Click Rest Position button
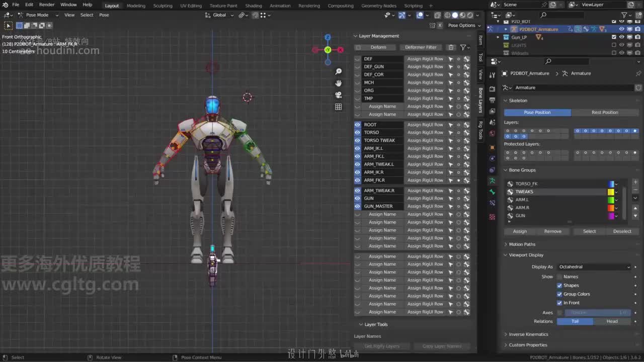 point(605,113)
